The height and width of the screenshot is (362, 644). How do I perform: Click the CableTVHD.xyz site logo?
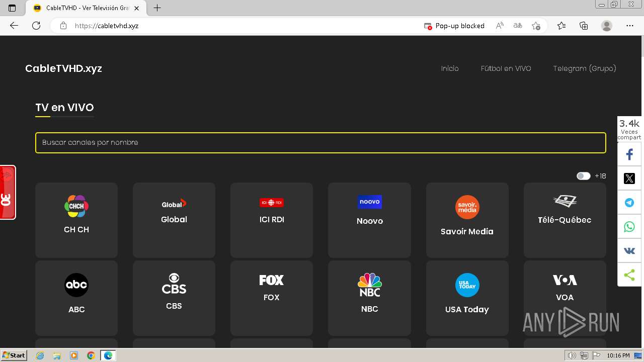pos(63,68)
